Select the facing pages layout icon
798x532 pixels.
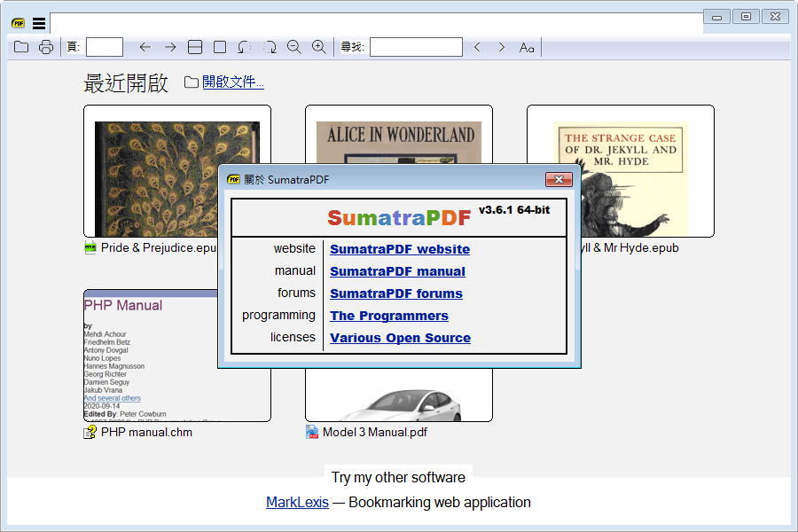tap(194, 47)
